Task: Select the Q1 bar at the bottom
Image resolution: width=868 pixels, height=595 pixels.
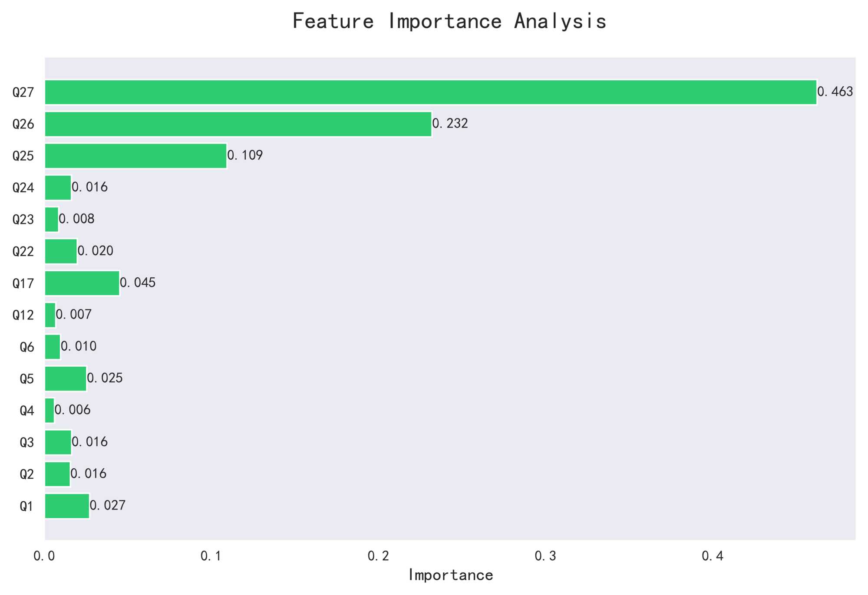Action: 67,506
